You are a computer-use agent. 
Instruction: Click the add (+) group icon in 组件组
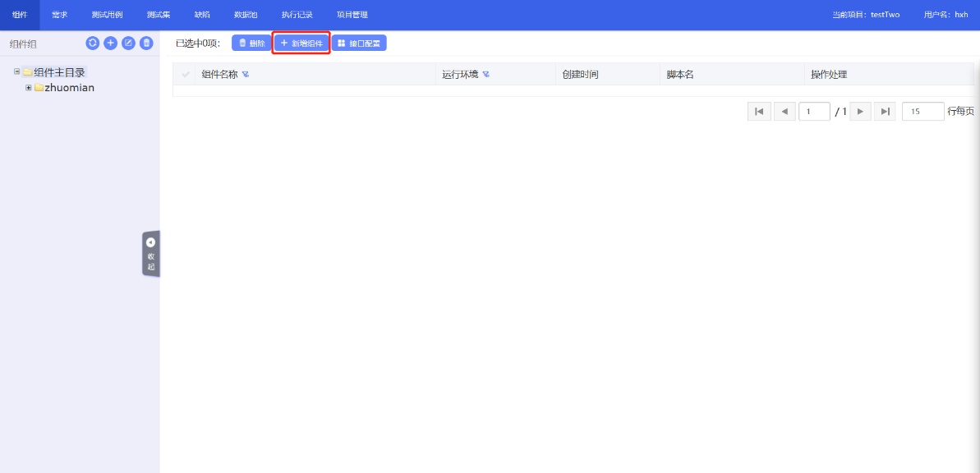point(110,44)
